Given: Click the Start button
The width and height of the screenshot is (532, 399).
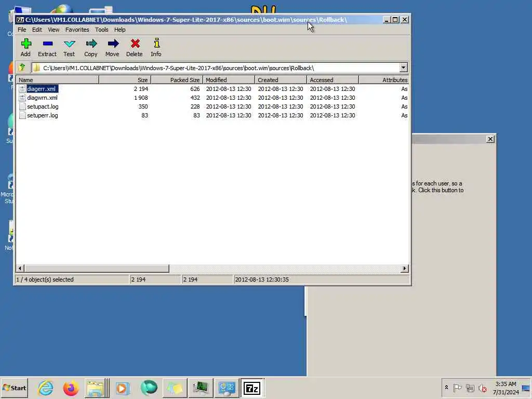Looking at the screenshot, I should pos(14,388).
